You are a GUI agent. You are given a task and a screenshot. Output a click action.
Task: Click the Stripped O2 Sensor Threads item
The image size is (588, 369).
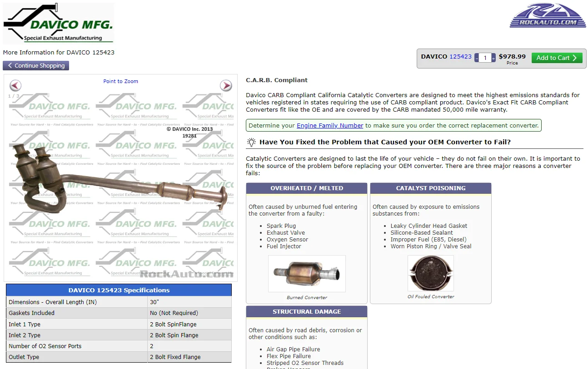(305, 363)
